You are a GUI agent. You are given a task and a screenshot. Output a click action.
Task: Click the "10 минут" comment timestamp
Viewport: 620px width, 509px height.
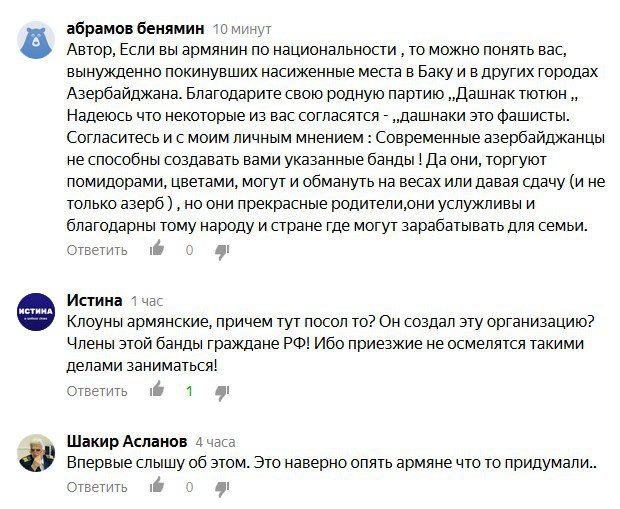click(x=243, y=28)
